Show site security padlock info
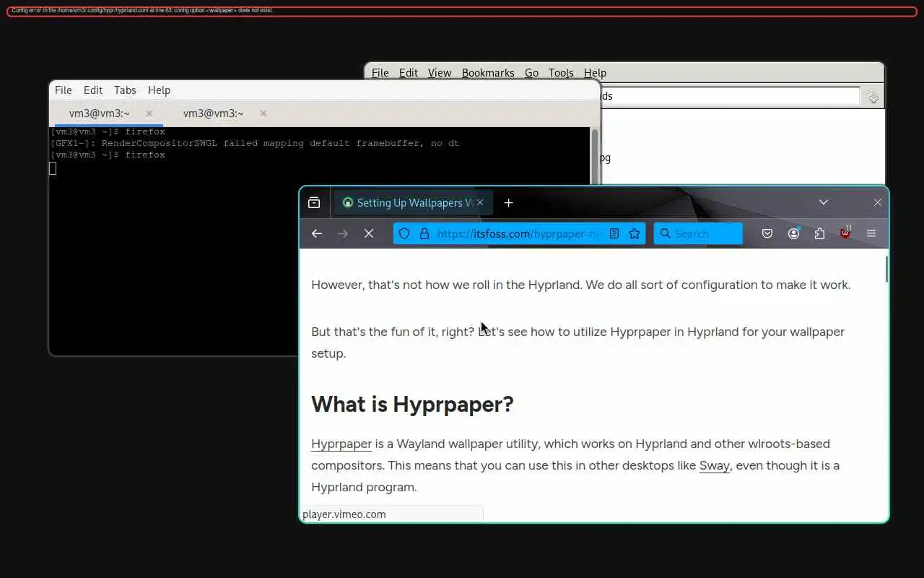Screen dimensions: 924x578 pyautogui.click(x=424, y=233)
